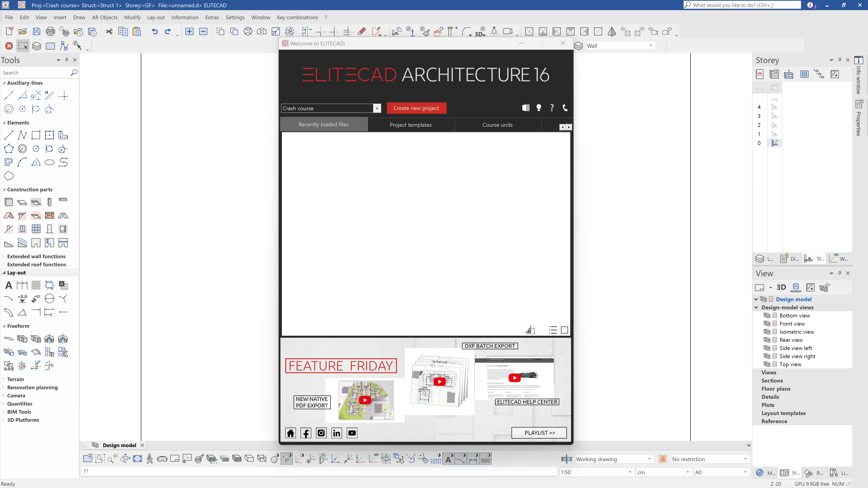This screenshot has width=868, height=488.
Task: Click the video camera icon in toolbar
Action: click(508, 31)
